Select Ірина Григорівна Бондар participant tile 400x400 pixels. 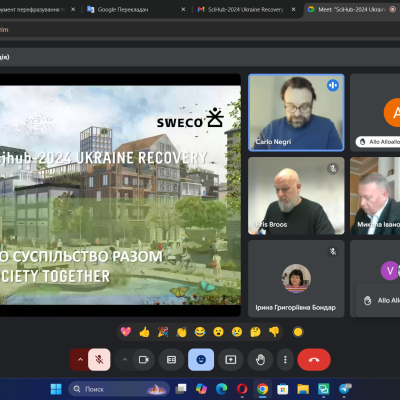click(296, 279)
